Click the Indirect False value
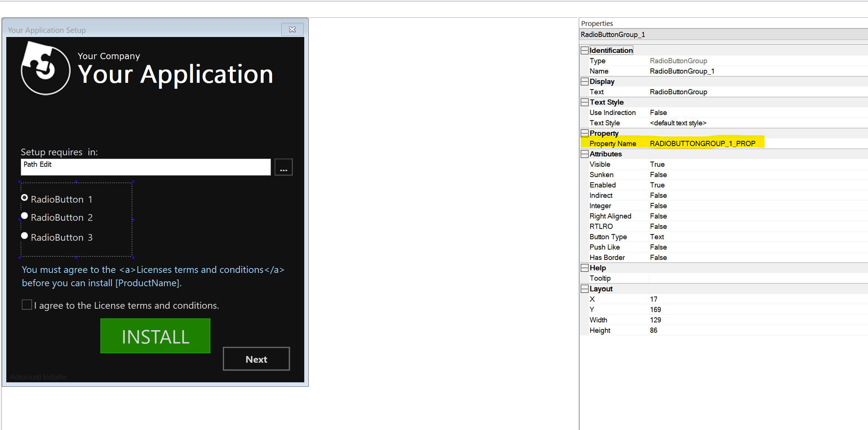The width and height of the screenshot is (868, 430). point(658,195)
